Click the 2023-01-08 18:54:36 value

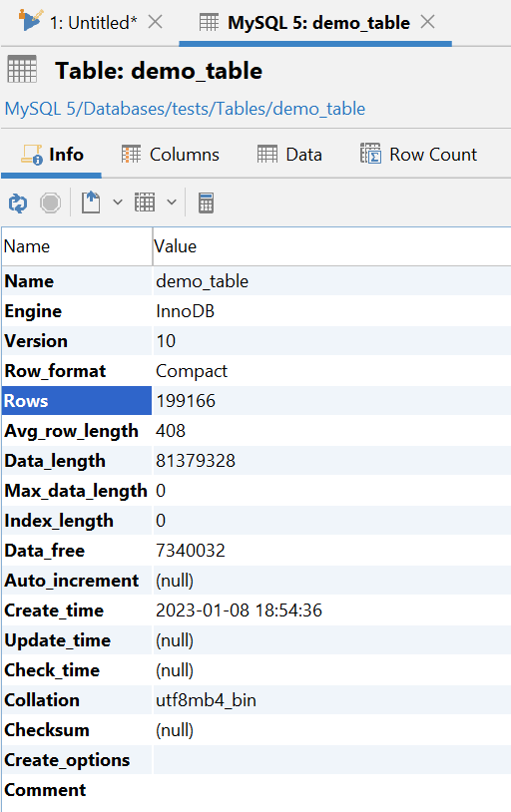[239, 610]
